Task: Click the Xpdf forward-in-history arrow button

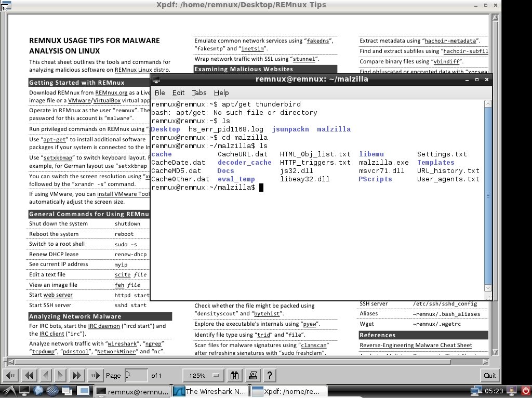Action: [95, 375]
